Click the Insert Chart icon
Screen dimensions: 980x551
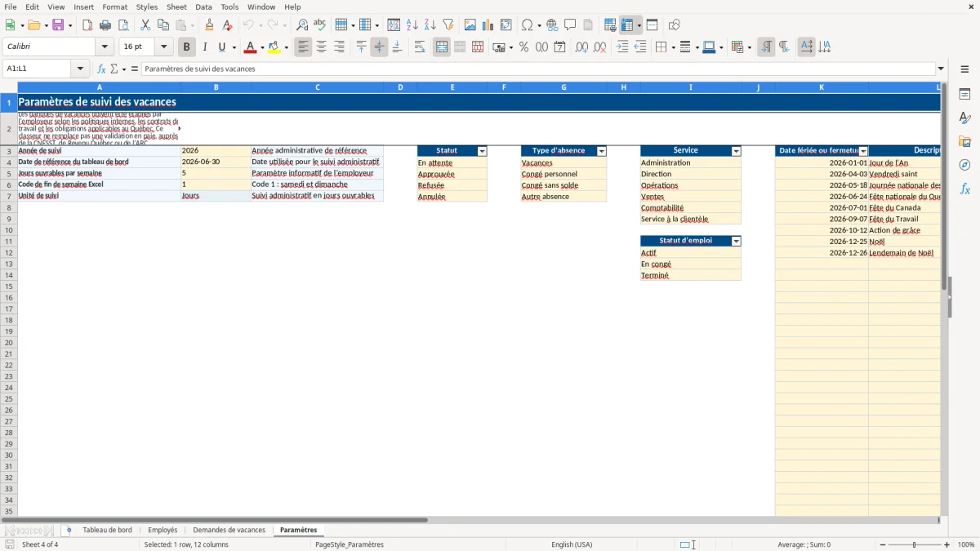point(488,25)
